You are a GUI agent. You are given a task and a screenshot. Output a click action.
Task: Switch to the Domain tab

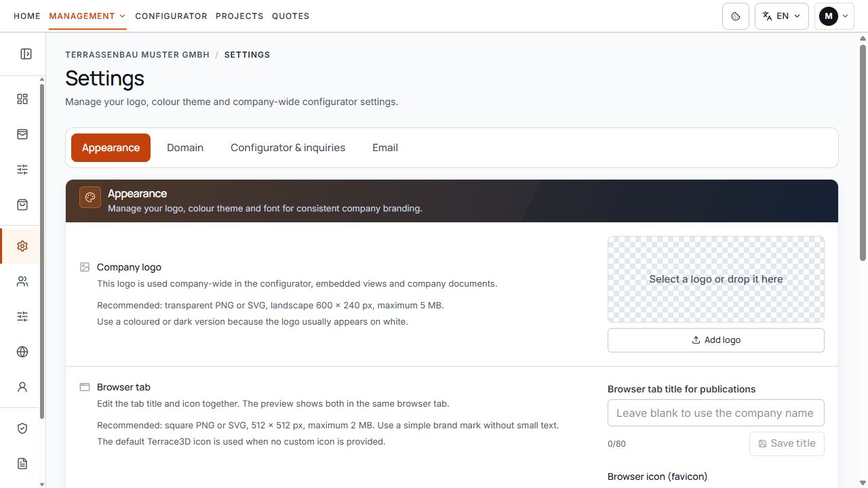tap(185, 148)
